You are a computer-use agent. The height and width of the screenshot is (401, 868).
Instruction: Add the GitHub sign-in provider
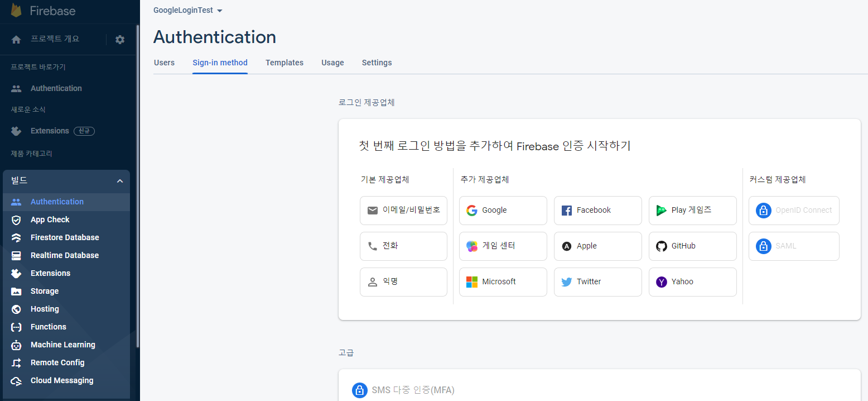coord(693,246)
